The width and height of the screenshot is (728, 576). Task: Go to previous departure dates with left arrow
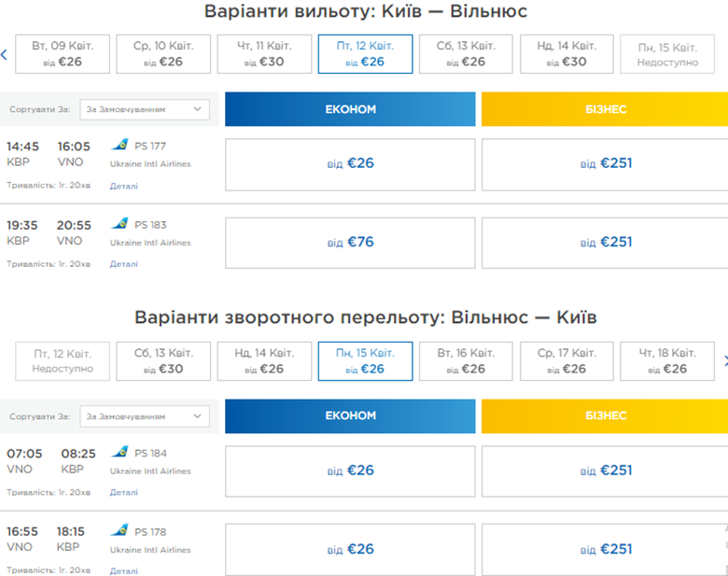5,54
